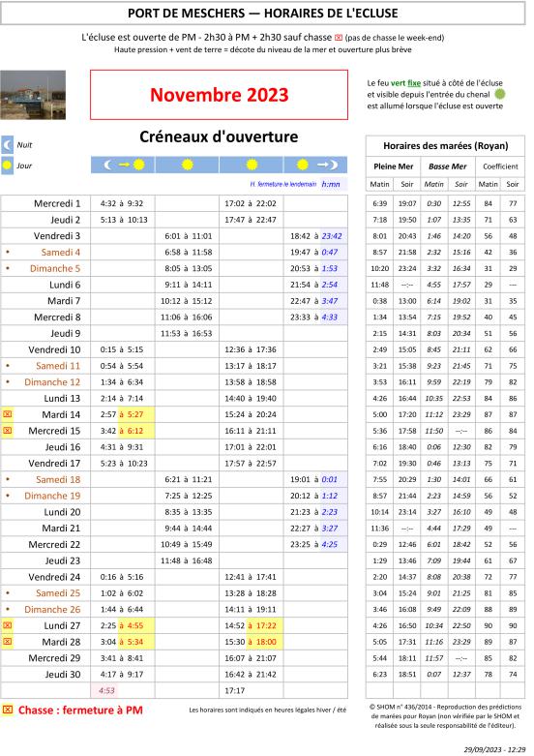Click the high tide time '14:37' for Vendredi 24
The height and width of the screenshot is (756, 534).
pos(407,577)
